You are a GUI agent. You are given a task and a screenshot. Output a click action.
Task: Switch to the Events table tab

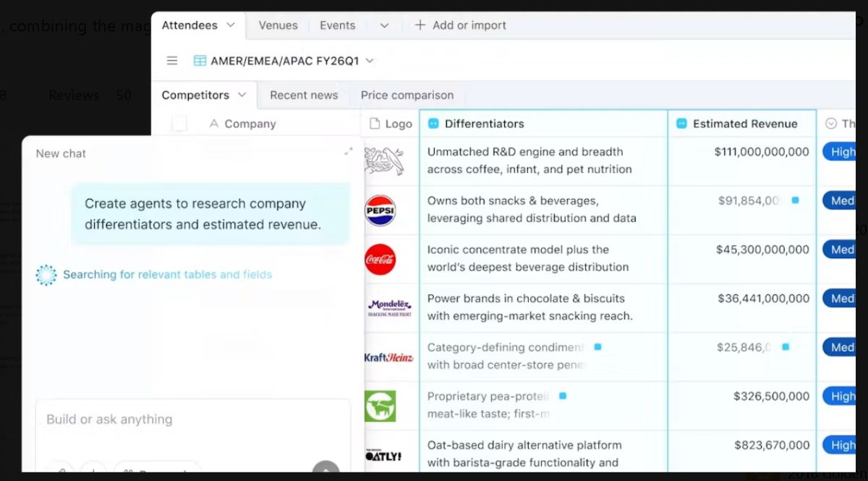(338, 25)
